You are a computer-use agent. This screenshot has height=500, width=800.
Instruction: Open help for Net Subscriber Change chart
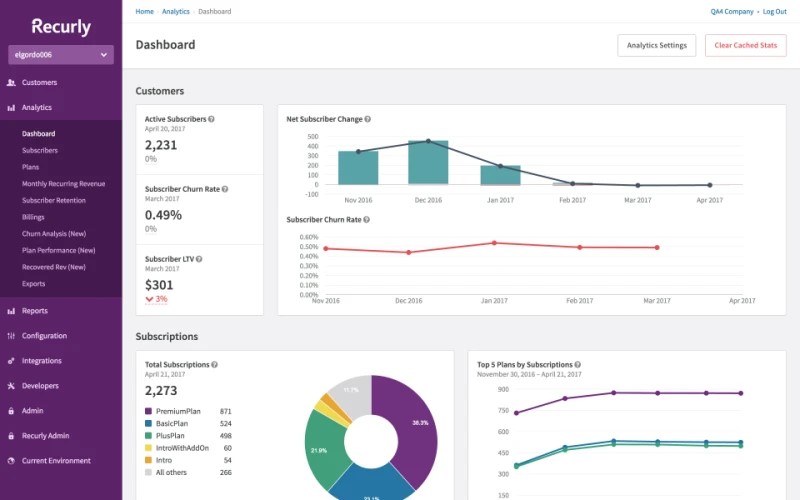pyautogui.click(x=367, y=119)
